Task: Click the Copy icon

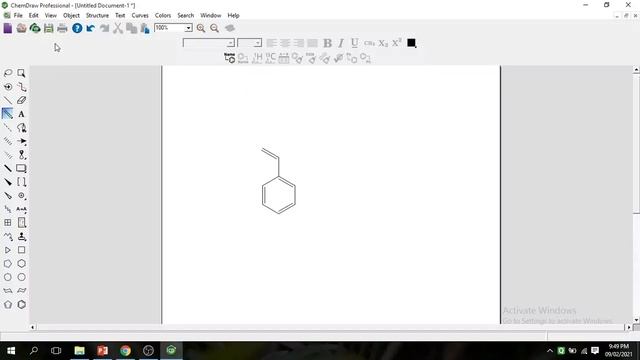Action: coord(131,28)
